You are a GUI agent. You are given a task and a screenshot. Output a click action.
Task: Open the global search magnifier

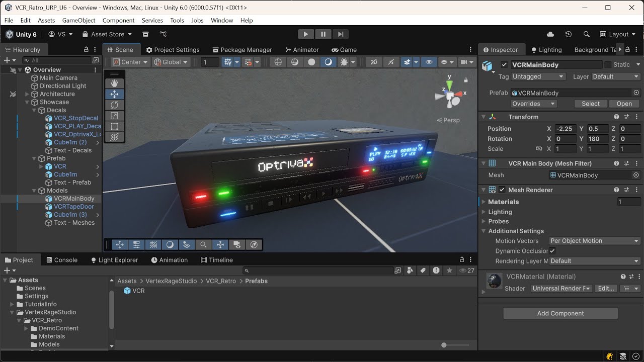(x=586, y=34)
